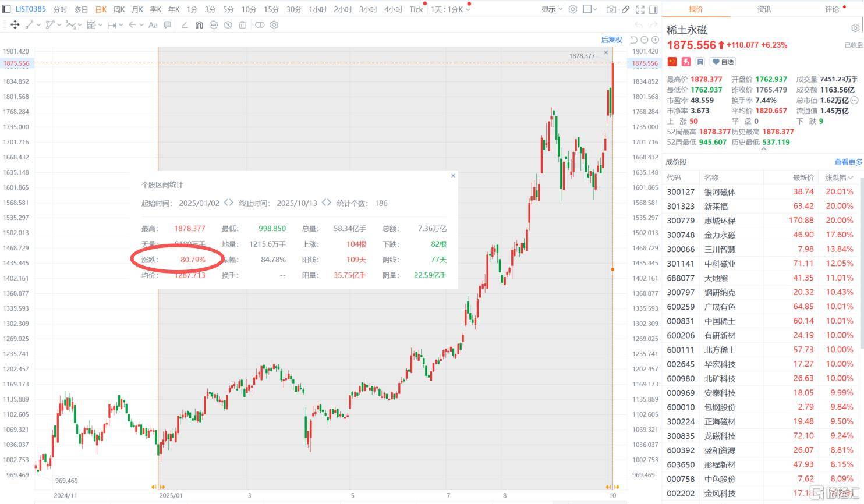
Task: Open LIST0385 symbol code link
Action: (x=31, y=9)
